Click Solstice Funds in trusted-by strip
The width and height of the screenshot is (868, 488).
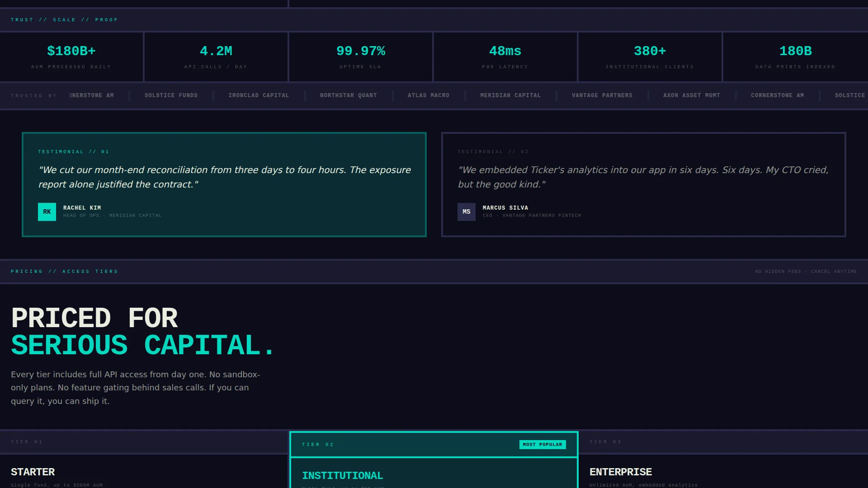click(171, 95)
